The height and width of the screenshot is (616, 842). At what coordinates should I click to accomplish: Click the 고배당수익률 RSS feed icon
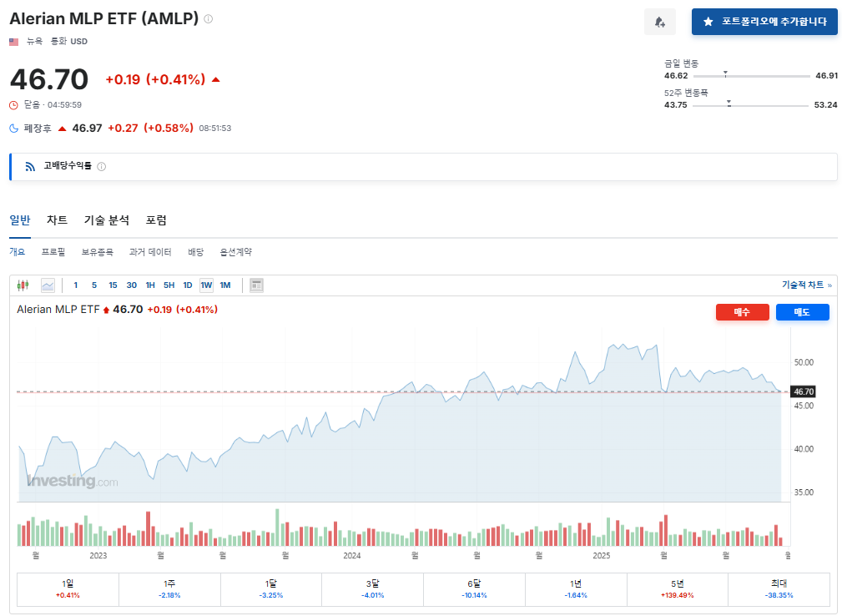(x=28, y=166)
